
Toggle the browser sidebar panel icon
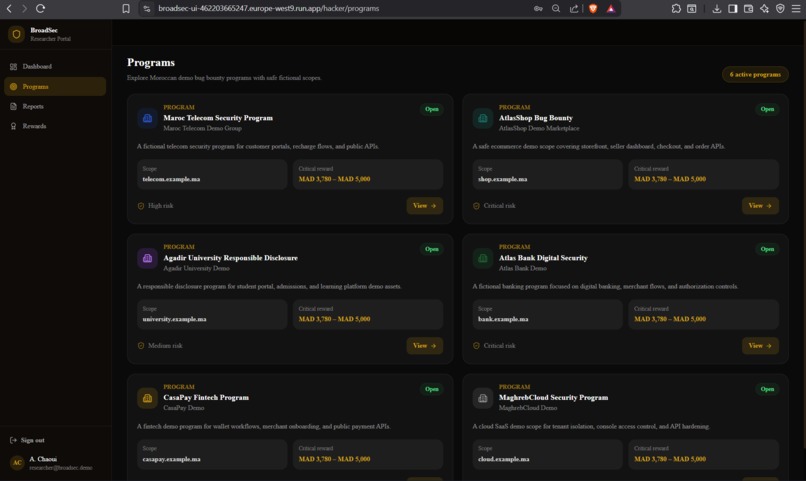732,8
